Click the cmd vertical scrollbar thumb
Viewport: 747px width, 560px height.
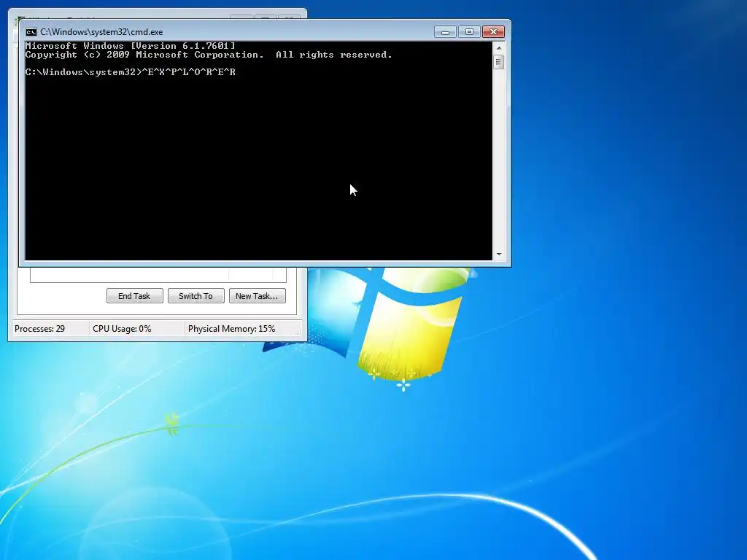(x=499, y=63)
